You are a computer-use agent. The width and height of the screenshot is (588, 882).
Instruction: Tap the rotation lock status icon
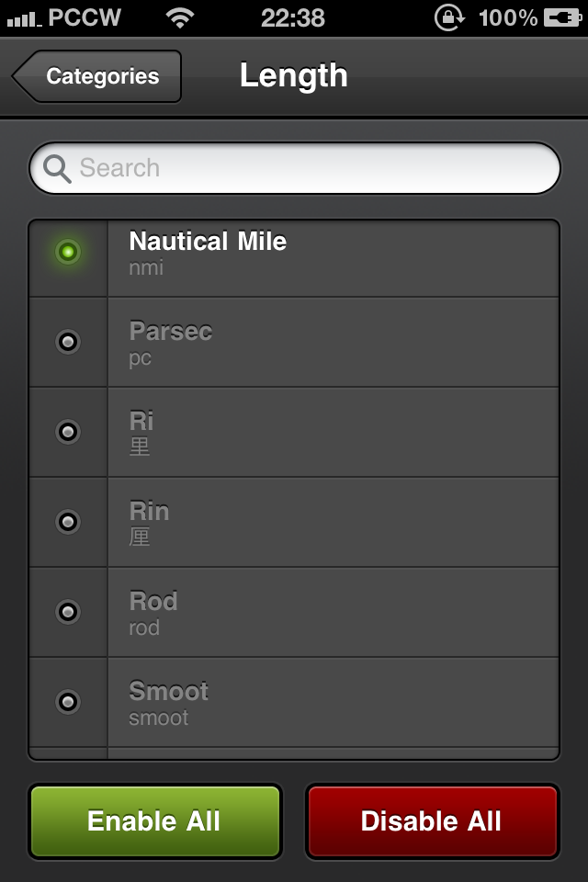pyautogui.click(x=449, y=18)
